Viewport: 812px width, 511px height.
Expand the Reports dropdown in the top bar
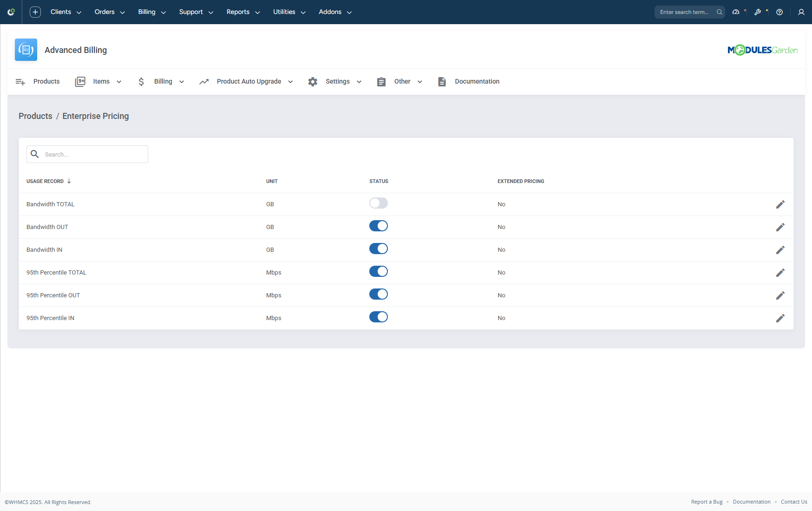click(x=238, y=12)
